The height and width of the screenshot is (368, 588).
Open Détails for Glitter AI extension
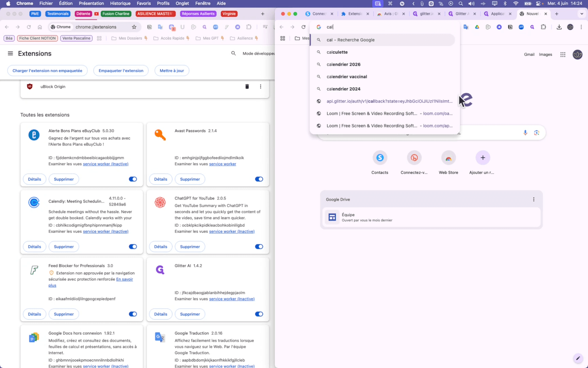(x=161, y=314)
